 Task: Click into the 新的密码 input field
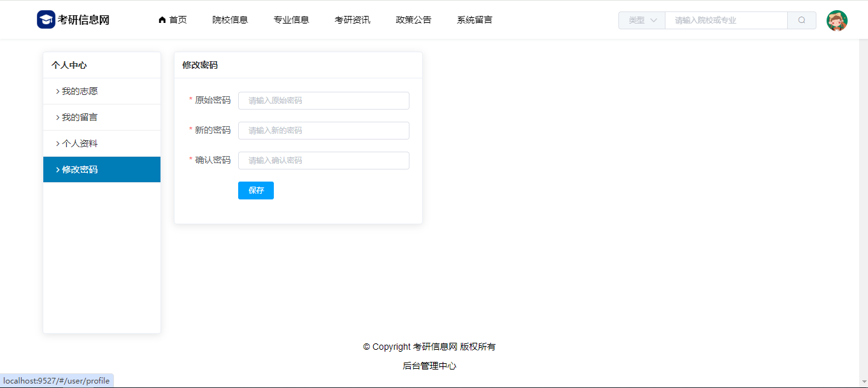tap(324, 131)
